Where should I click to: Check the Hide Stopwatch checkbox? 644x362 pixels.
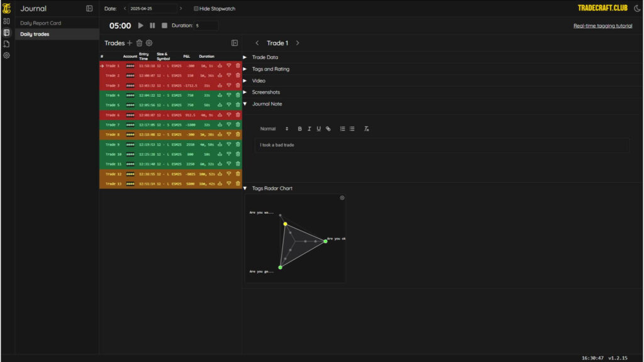coord(196,9)
